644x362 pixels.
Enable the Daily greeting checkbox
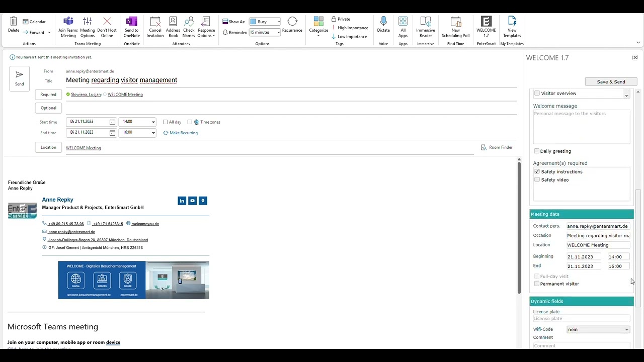(537, 151)
